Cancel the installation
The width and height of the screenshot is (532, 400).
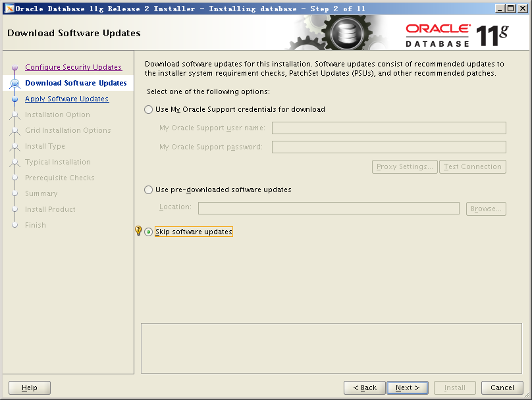[x=502, y=387]
